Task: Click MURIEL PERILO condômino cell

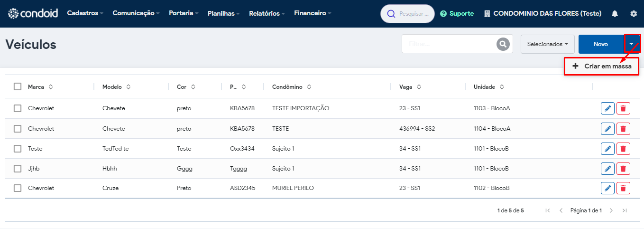Action: pyautogui.click(x=293, y=188)
